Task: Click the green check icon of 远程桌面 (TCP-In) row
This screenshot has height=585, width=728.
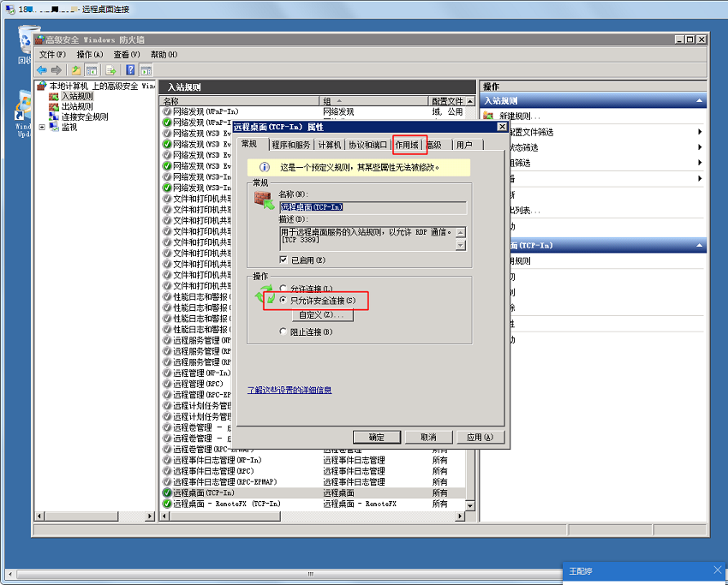Action: (167, 492)
